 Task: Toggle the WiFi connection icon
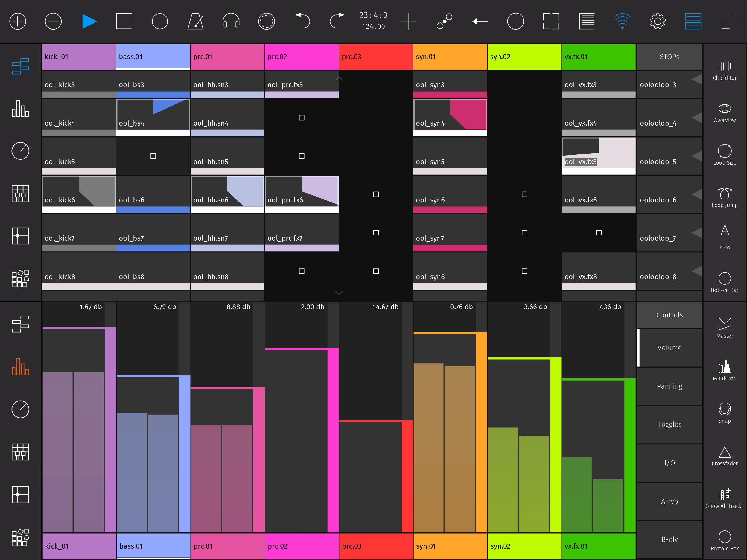(622, 21)
